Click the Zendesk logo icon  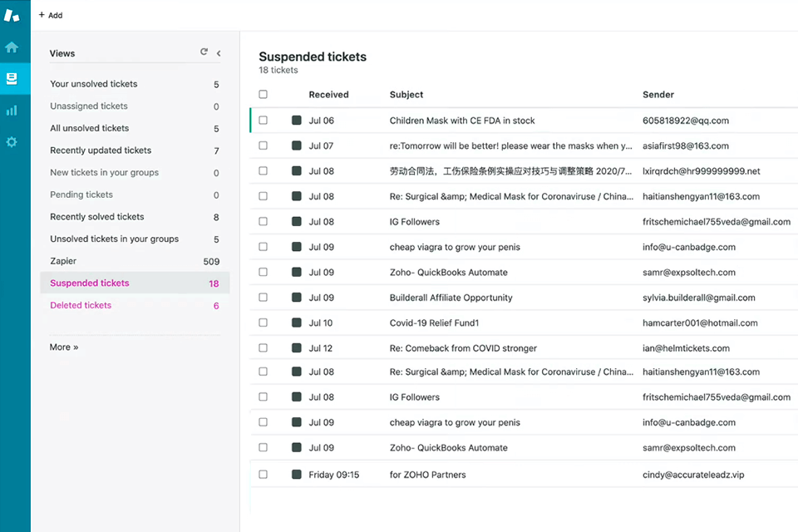coord(12,15)
